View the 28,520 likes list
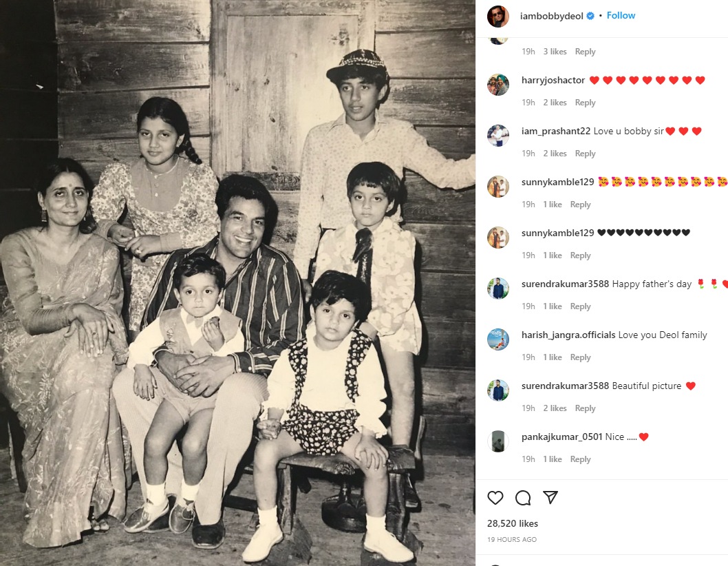This screenshot has height=566, width=728. (x=513, y=523)
